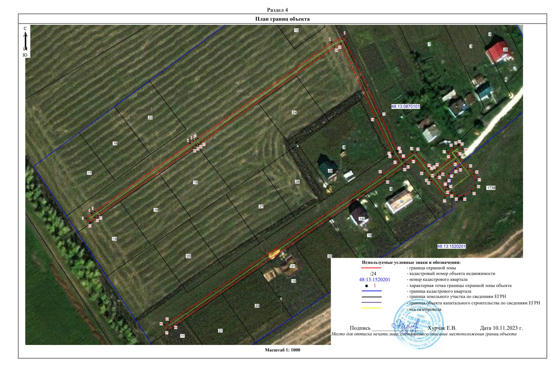555x392 pixels.
Task: Click the 'План границ объекта' heading
Action: click(x=282, y=19)
